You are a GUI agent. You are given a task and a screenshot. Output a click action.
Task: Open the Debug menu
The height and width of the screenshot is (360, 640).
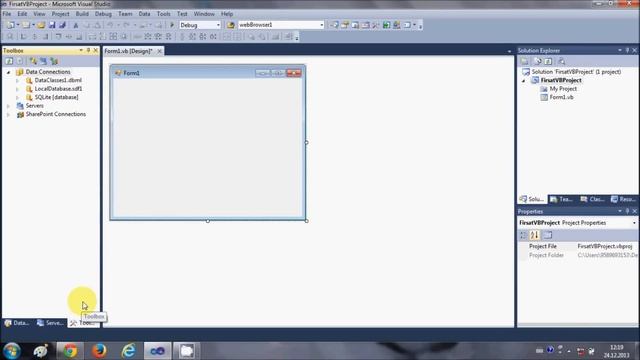coord(103,14)
